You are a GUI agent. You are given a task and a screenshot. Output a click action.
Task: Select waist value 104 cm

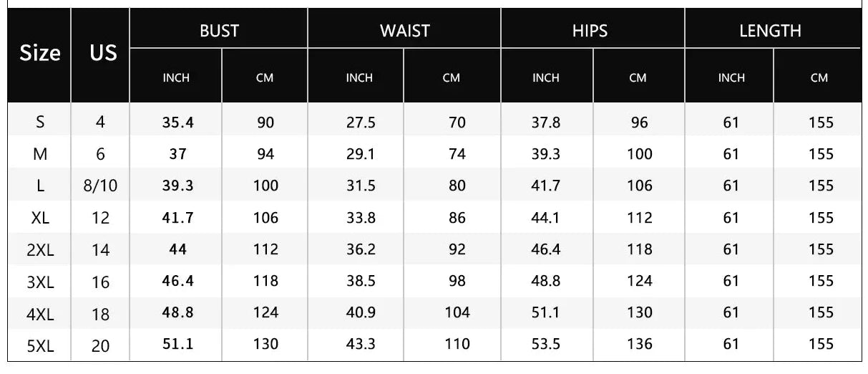(x=457, y=312)
